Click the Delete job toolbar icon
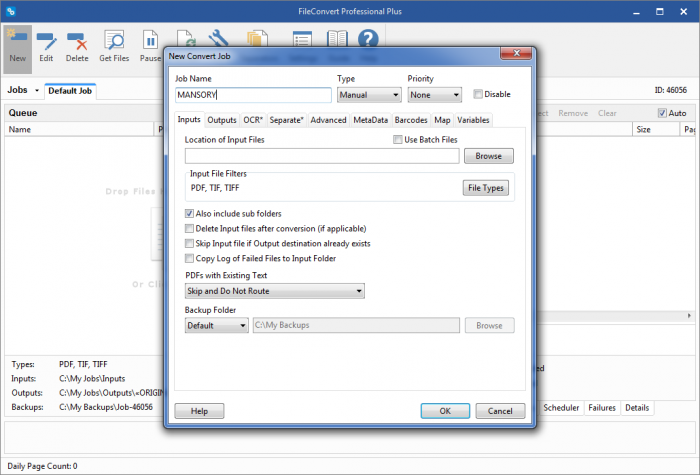 77,47
